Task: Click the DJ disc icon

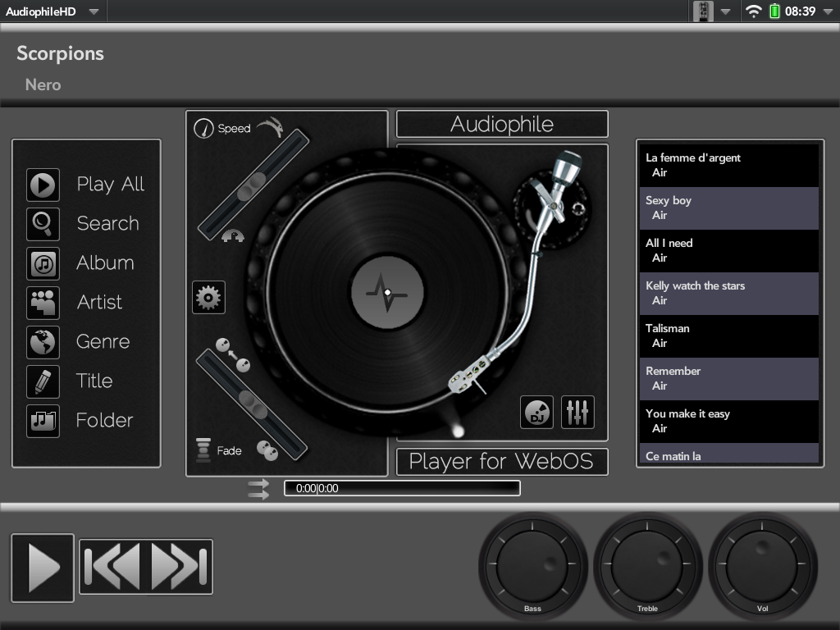Action: (536, 412)
